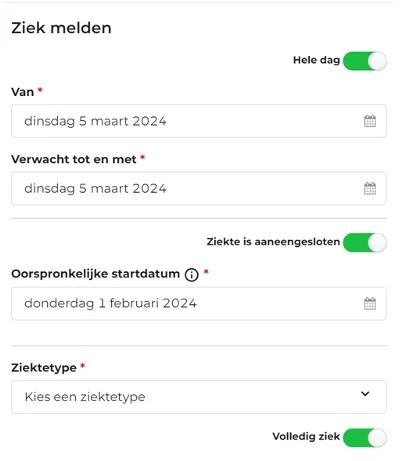Image resolution: width=400 pixels, height=461 pixels.
Task: Open calendar icon for Verwacht tot en met
Action: click(x=370, y=188)
